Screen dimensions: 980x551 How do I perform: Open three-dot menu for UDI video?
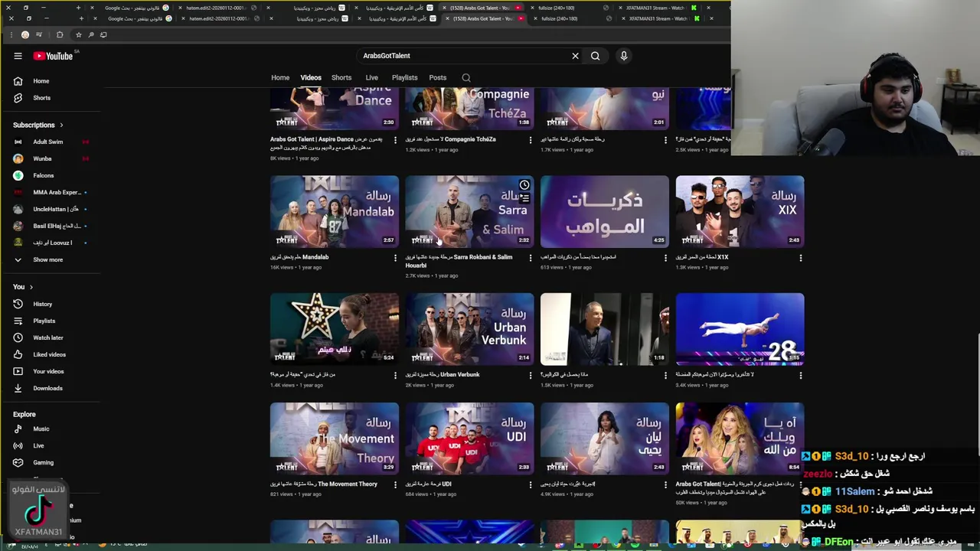click(x=531, y=484)
